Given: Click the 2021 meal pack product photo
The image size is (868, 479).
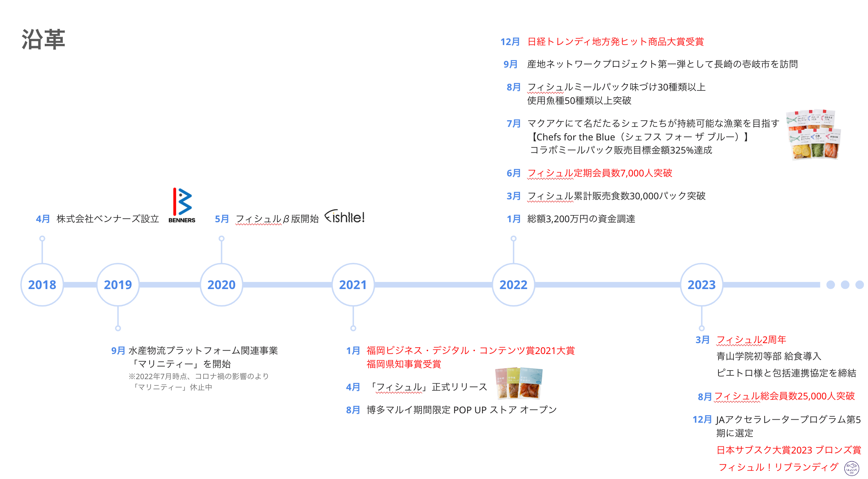Looking at the screenshot, I should [x=519, y=383].
